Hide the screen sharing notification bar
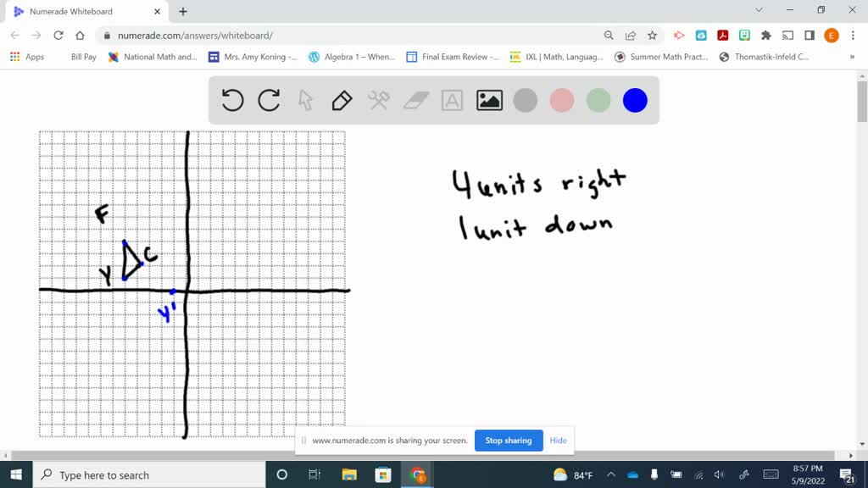This screenshot has width=868, height=488. 558,441
